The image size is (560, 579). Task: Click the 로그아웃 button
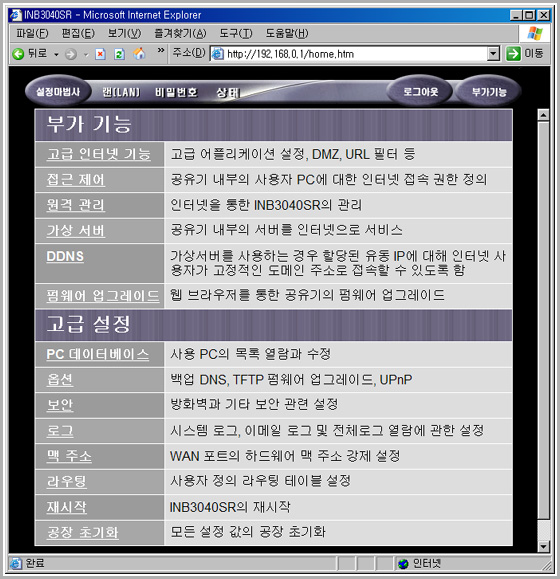(420, 92)
